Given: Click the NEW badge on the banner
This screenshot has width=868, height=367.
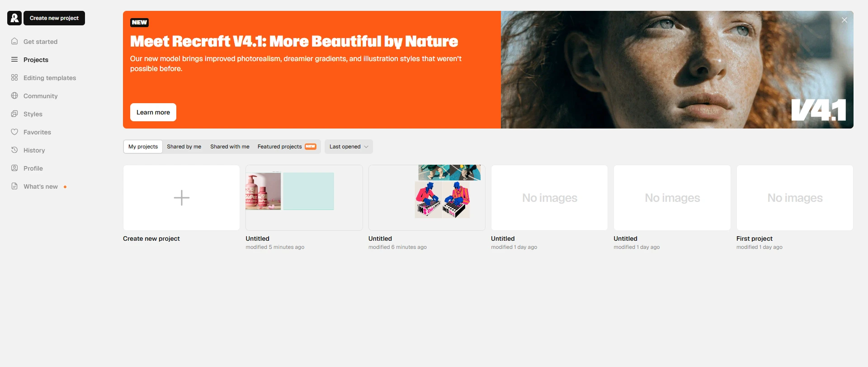Looking at the screenshot, I should pos(139,22).
